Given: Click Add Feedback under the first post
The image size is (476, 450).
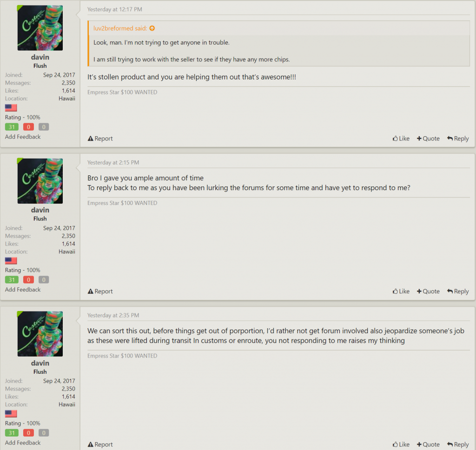Looking at the screenshot, I should (23, 137).
